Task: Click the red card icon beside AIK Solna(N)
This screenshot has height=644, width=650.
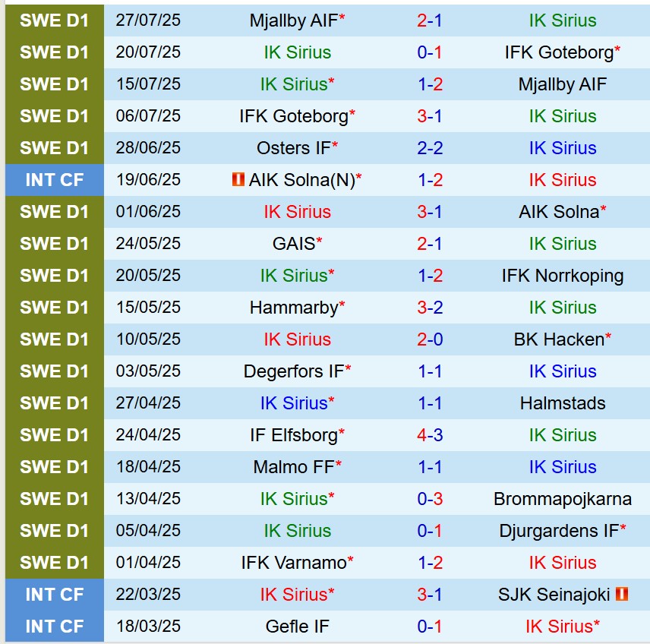Action: coord(238,180)
